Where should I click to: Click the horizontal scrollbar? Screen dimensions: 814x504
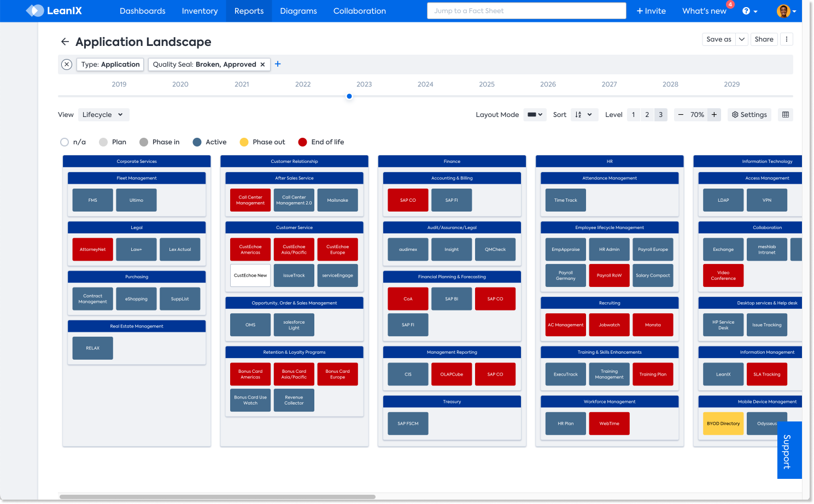[x=217, y=497]
